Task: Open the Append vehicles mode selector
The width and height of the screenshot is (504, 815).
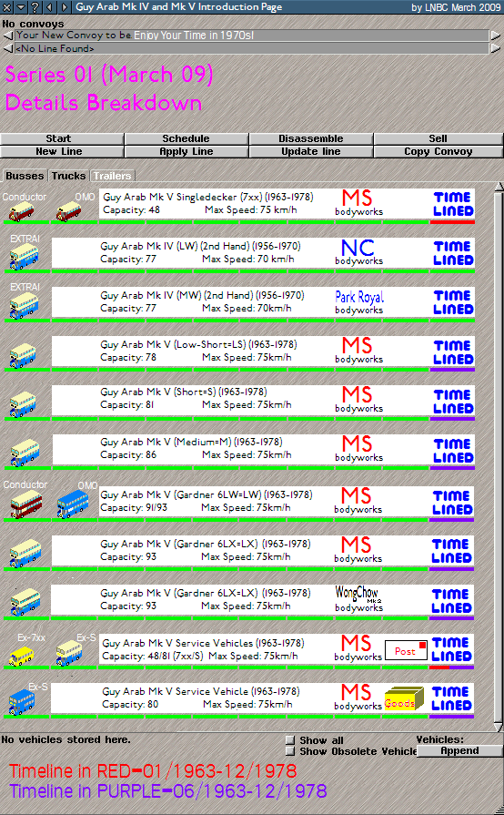Action: coord(459,750)
